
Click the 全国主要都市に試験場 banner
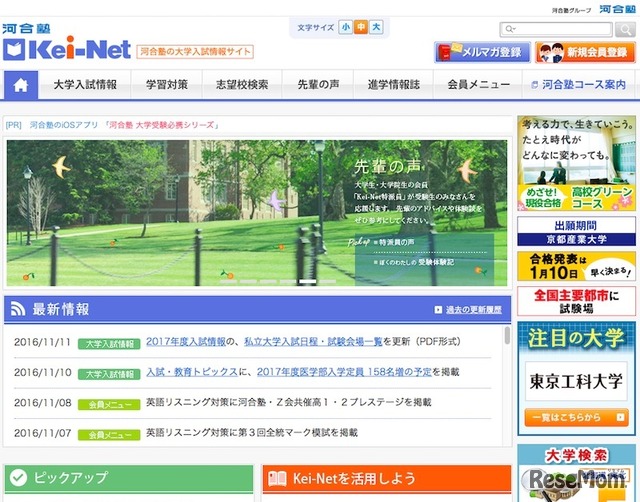pos(576,301)
